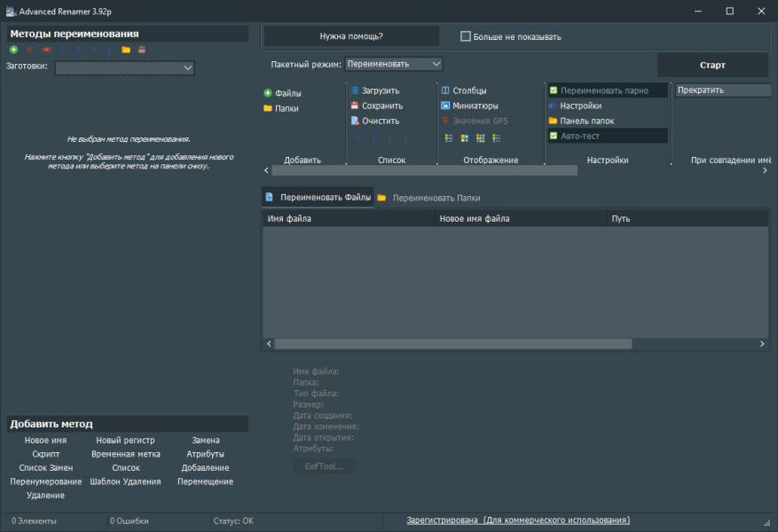Open the Столбцы columns option
This screenshot has height=532, width=778.
point(464,90)
